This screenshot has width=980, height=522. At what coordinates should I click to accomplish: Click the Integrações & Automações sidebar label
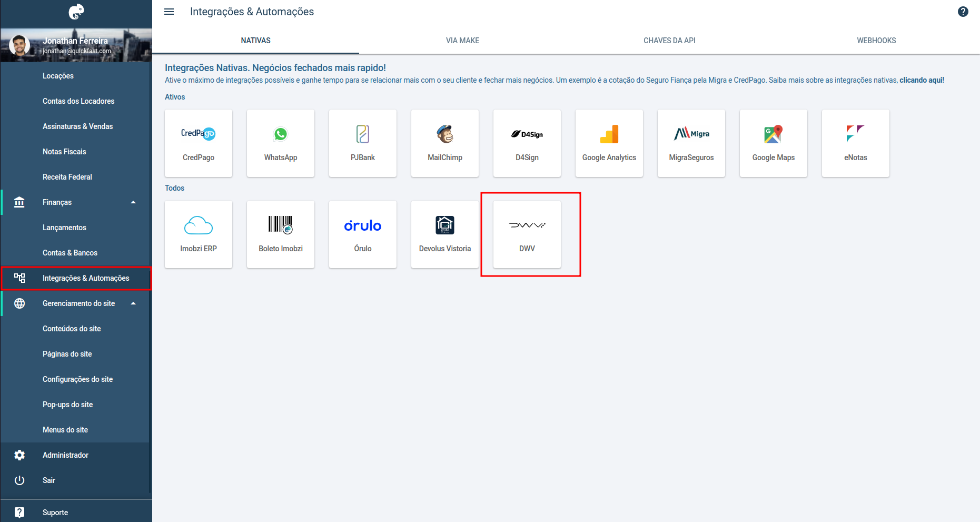tap(86, 278)
